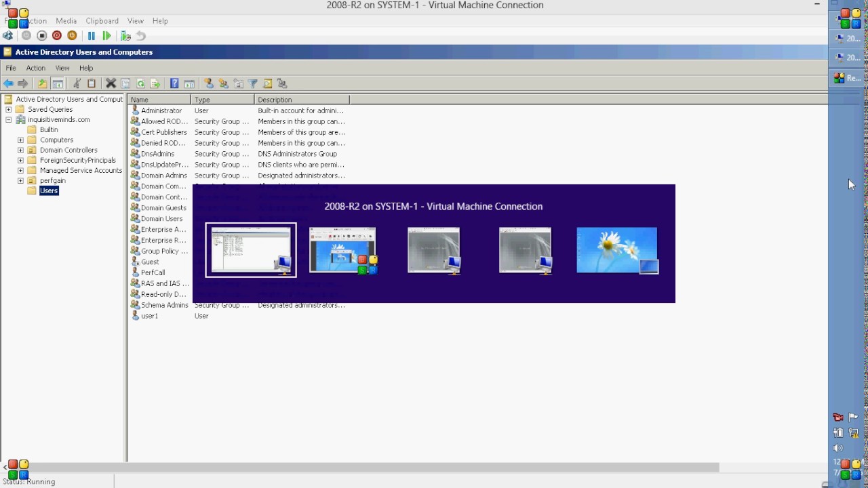
Task: Select the Users folder in the tree
Action: coord(49,190)
